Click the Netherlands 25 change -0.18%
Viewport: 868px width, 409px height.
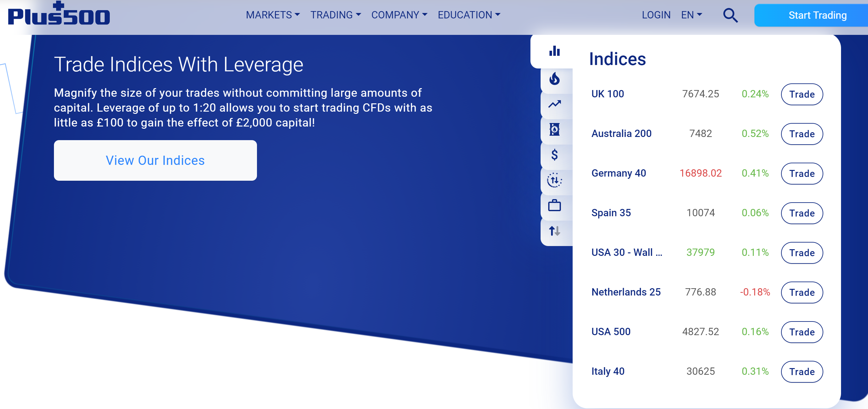click(755, 292)
